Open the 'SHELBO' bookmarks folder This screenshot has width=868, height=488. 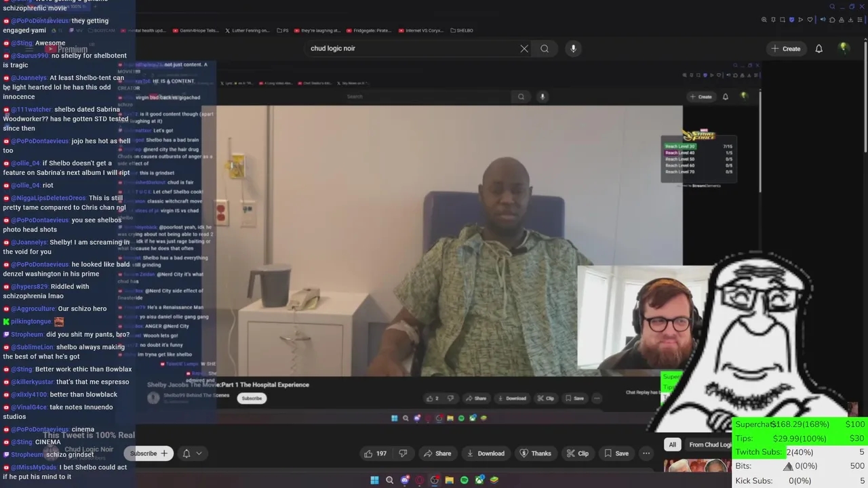(x=462, y=30)
